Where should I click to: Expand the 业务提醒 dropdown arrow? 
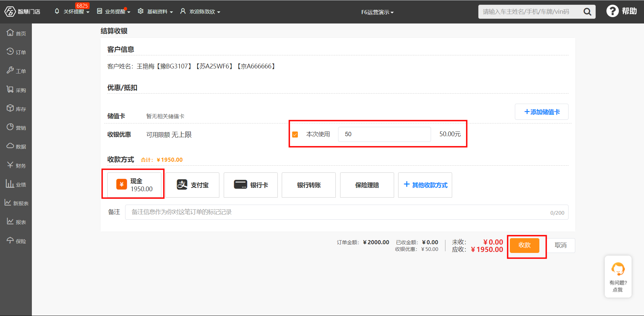pos(129,12)
